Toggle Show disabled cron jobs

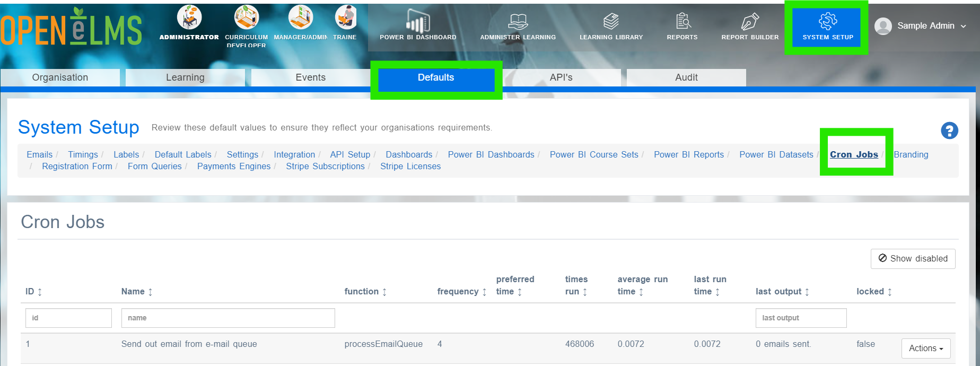(913, 258)
